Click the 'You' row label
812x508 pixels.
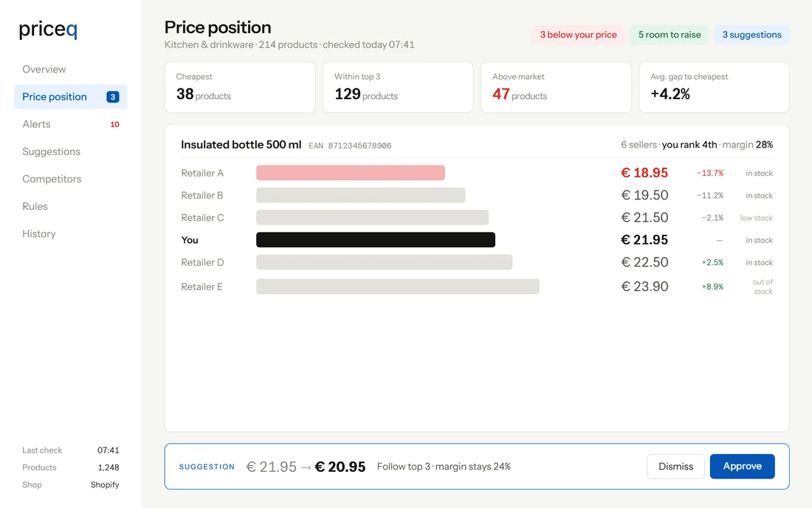tap(190, 240)
